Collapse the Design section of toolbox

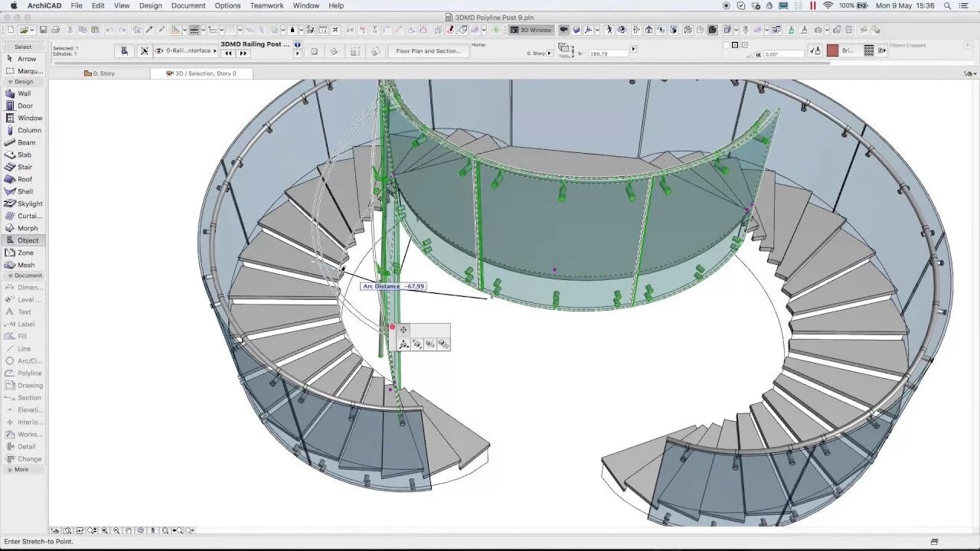pyautogui.click(x=23, y=81)
